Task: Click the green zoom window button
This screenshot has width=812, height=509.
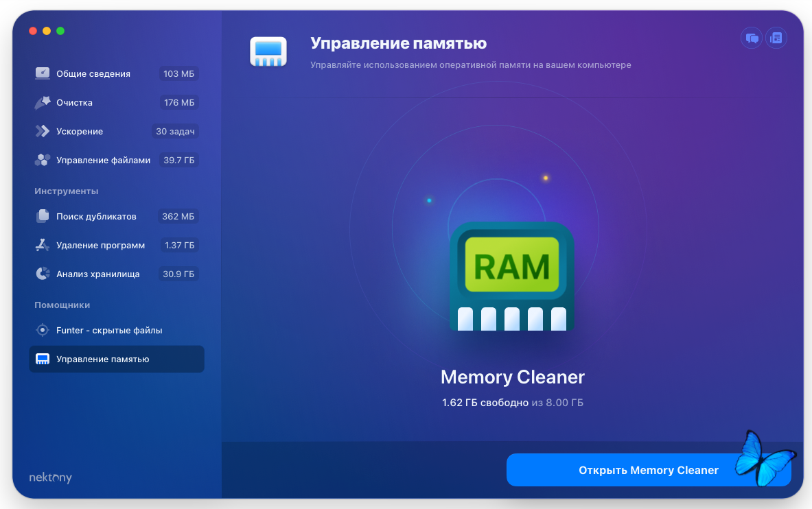Action: tap(60, 31)
